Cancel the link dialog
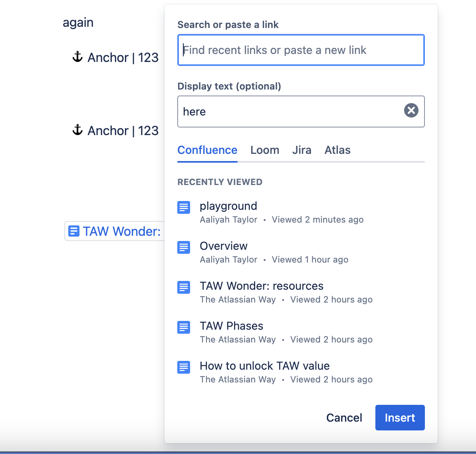Image resolution: width=476 pixels, height=454 pixels. 344,418
